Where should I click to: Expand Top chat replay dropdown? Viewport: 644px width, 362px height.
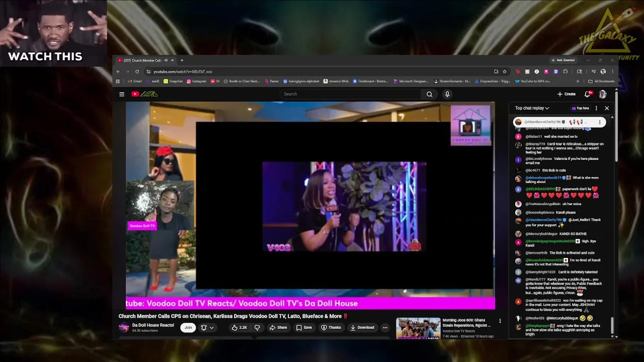point(532,108)
